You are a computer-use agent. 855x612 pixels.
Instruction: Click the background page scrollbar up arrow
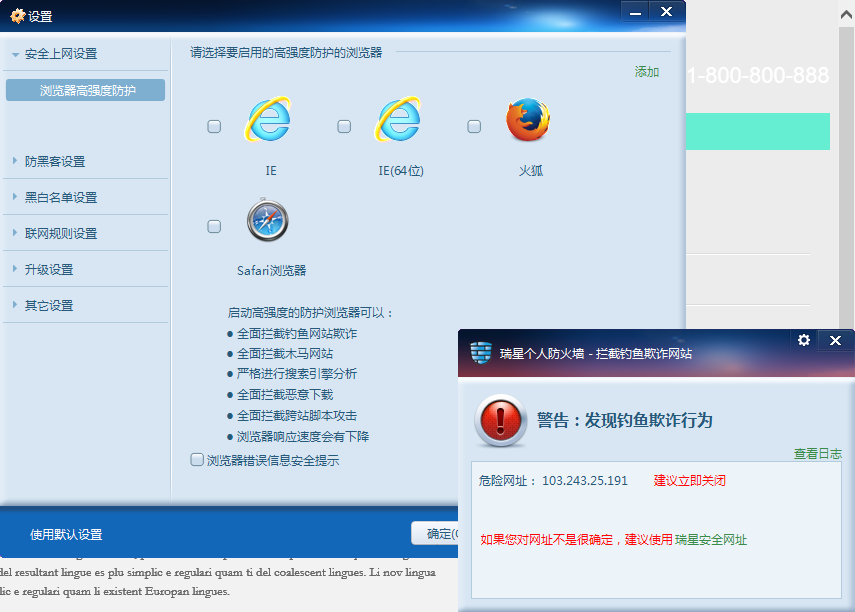point(847,15)
